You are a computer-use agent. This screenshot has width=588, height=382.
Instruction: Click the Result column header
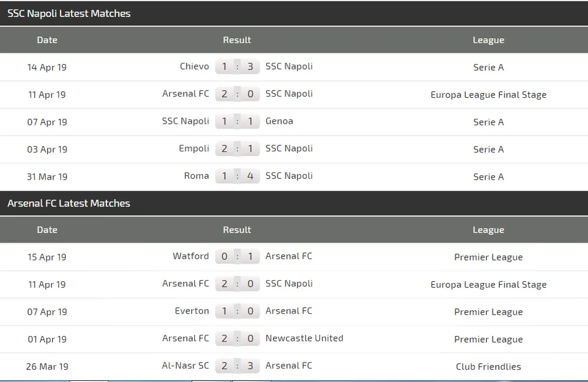237,40
